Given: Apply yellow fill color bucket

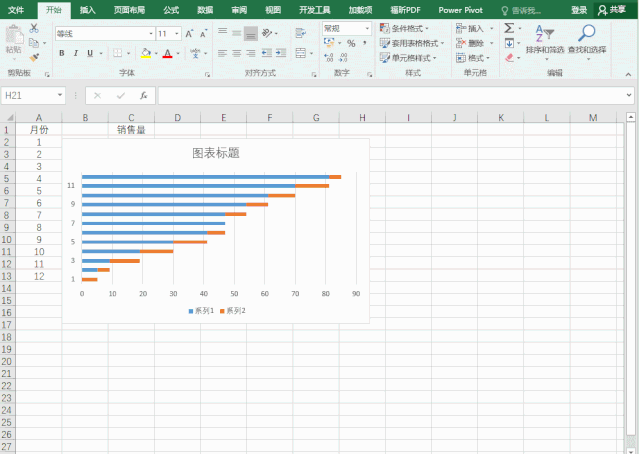Looking at the screenshot, I should 145,53.
